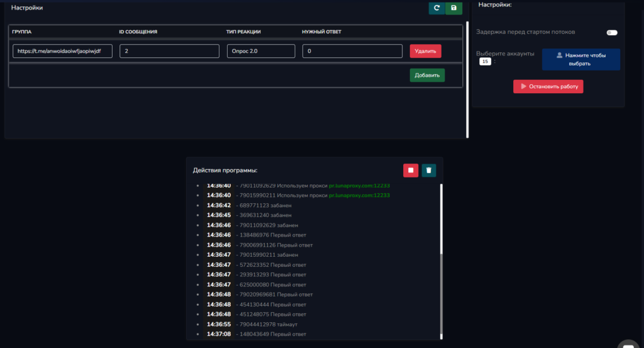The width and height of the screenshot is (644, 348).
Task: Toggle the delay before thread start switch
Action: click(x=611, y=32)
